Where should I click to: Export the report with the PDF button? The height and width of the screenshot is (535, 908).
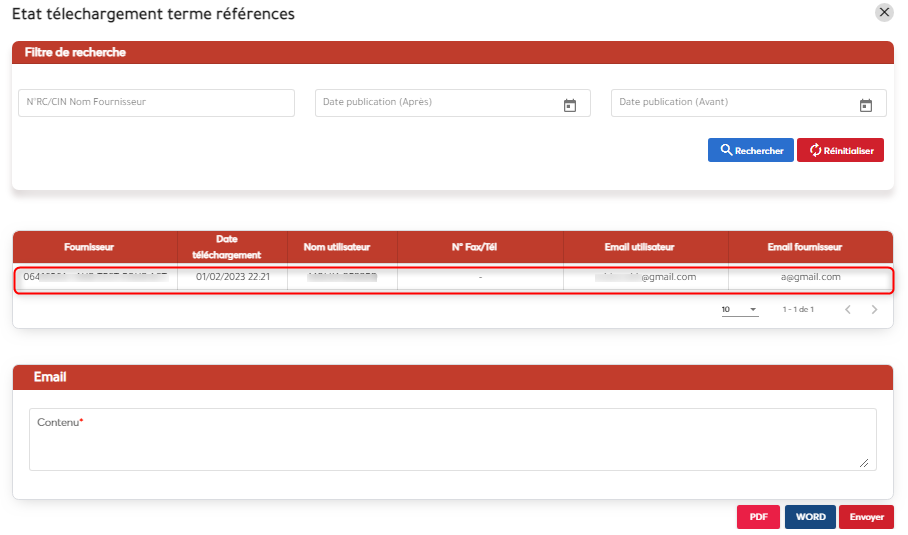pyautogui.click(x=758, y=517)
